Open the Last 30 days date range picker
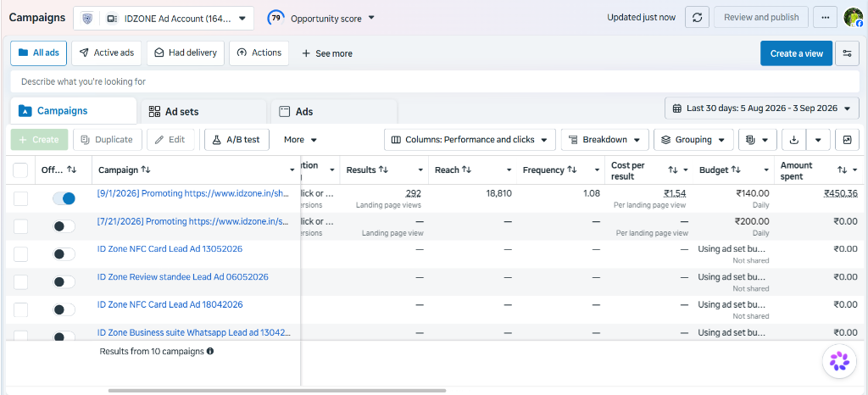Viewport: 868px width, 395px height. (762, 108)
